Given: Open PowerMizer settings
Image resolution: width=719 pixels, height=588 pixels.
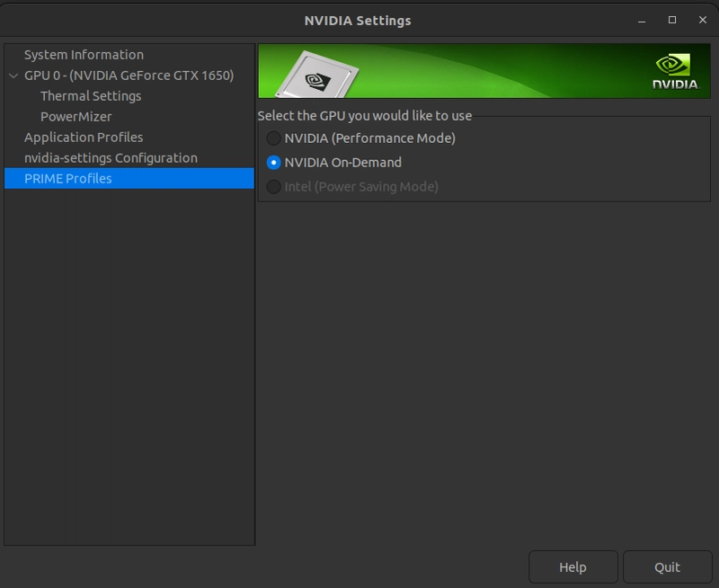Looking at the screenshot, I should tap(76, 117).
